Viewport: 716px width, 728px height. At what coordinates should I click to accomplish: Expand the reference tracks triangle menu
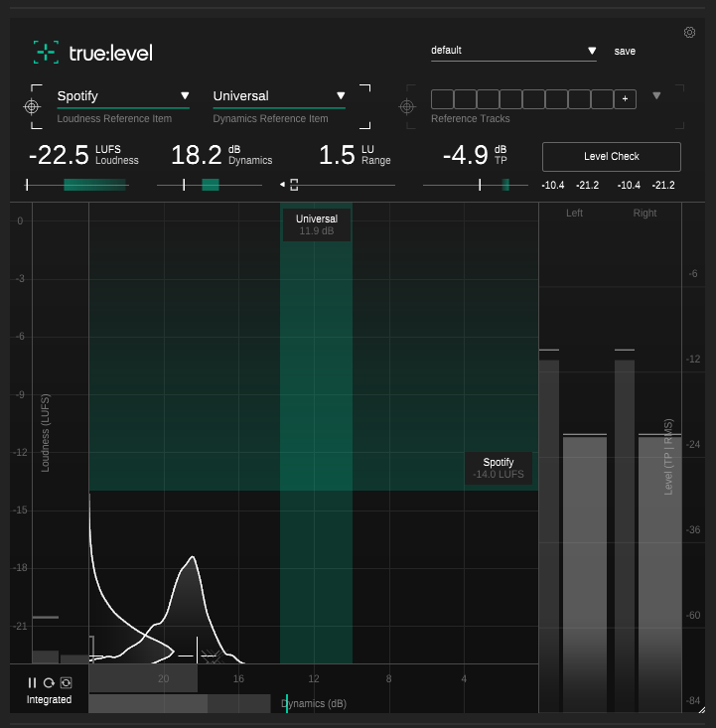coord(656,96)
